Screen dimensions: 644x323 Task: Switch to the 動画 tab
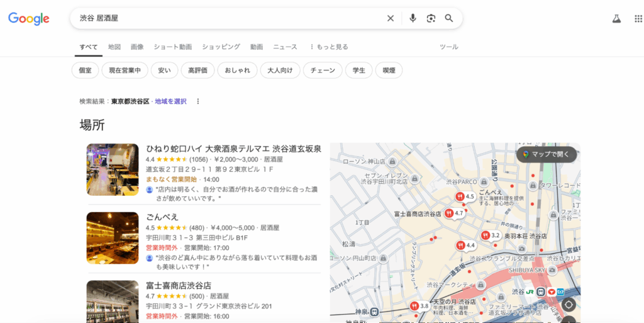click(257, 47)
